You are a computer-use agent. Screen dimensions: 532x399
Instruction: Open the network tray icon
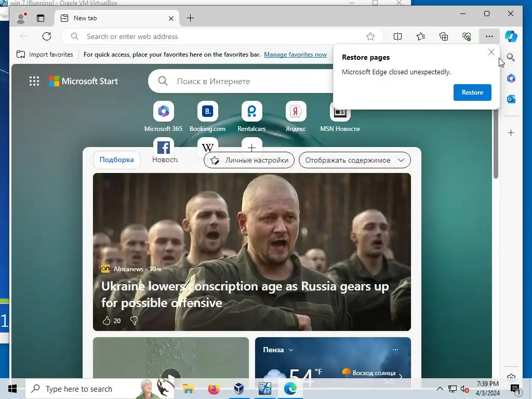tap(453, 389)
